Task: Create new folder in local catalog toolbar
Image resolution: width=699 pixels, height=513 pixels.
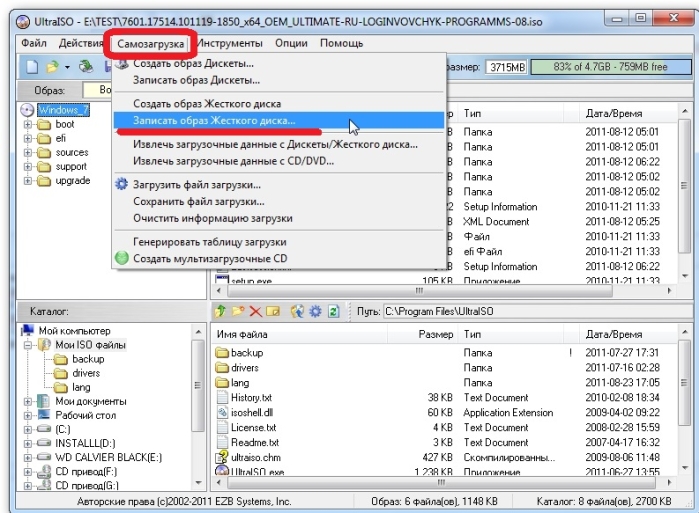Action: 238,311
